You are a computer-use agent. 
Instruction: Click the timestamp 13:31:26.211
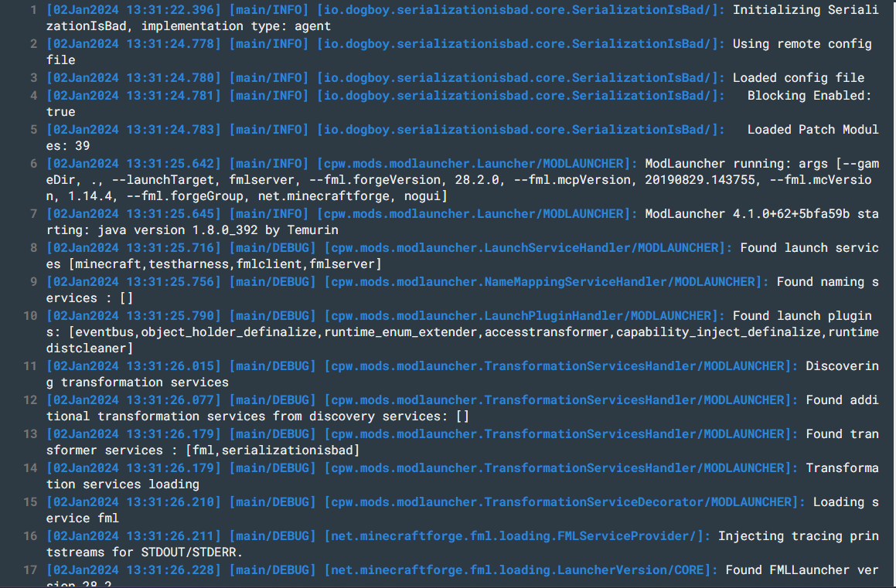tap(170, 535)
